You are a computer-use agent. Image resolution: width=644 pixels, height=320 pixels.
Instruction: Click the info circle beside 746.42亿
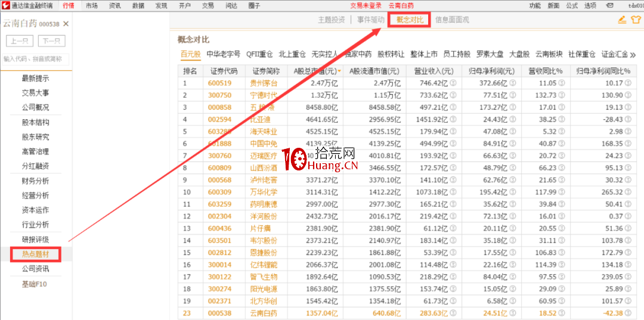click(453, 83)
